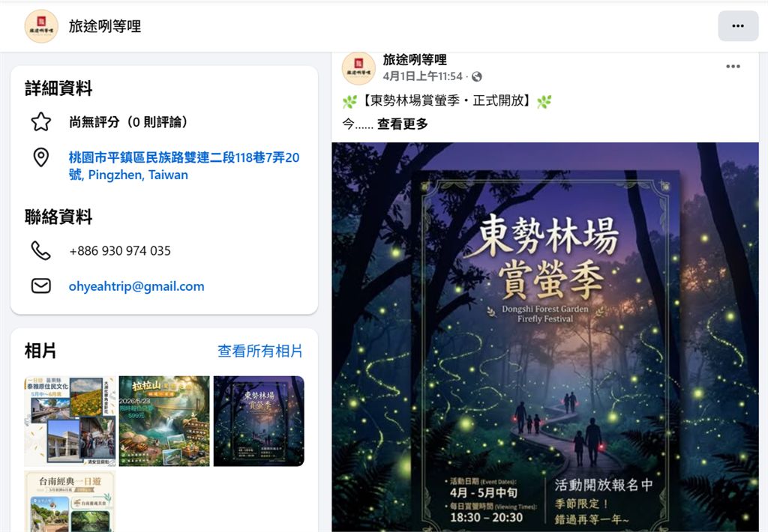This screenshot has width=768, height=532.
Task: Open the post options three-dots menu
Action: point(733,66)
